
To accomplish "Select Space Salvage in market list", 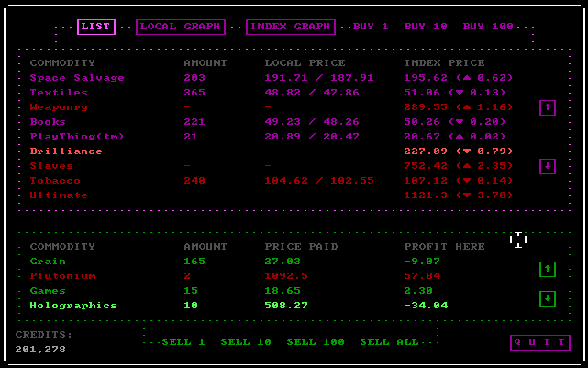I will point(77,78).
